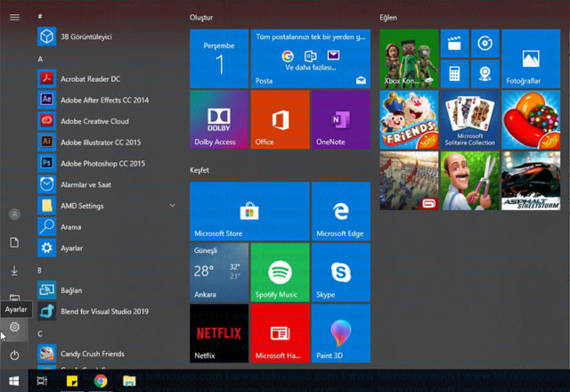The image size is (570, 392).
Task: Click the # list header
Action: click(39, 16)
